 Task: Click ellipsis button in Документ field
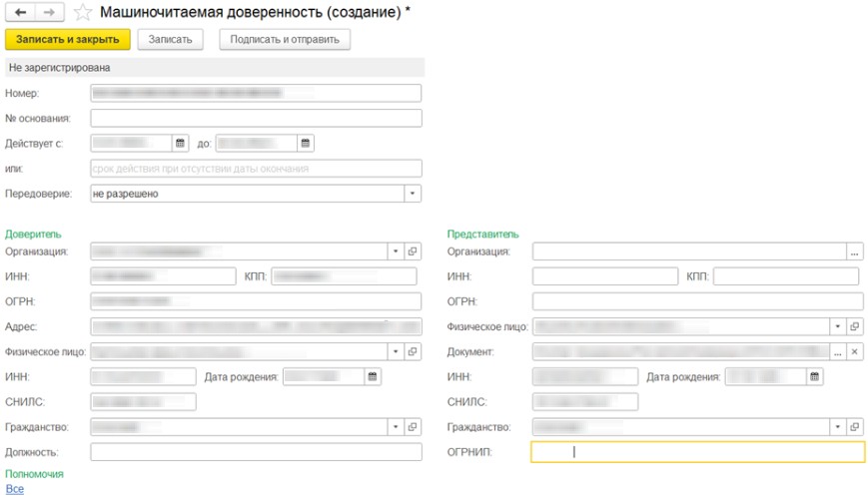[x=838, y=352]
